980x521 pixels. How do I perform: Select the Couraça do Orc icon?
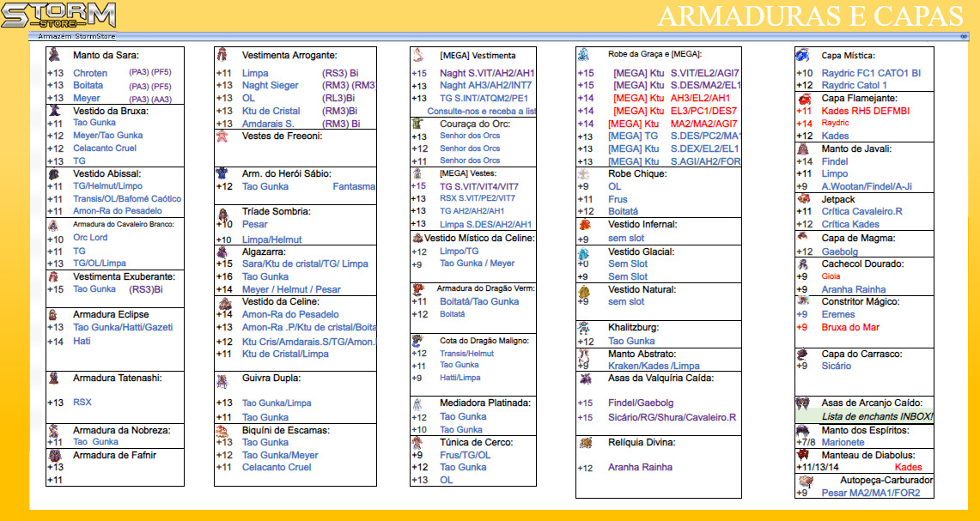tap(417, 124)
